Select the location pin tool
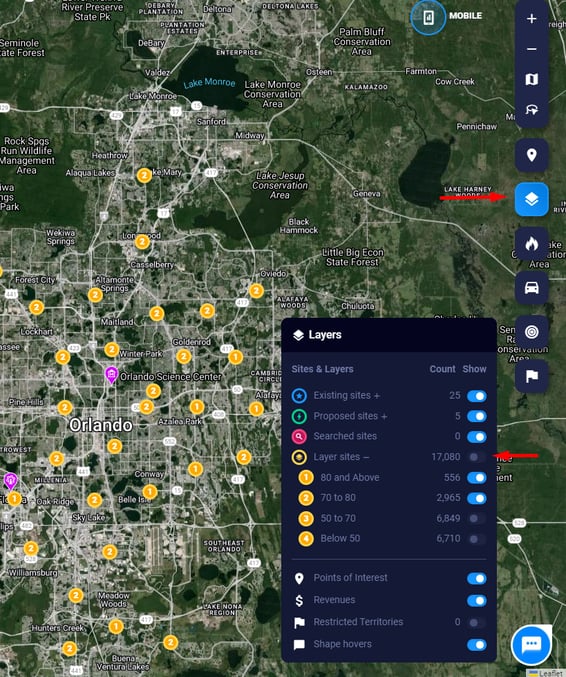The height and width of the screenshot is (677, 566). pyautogui.click(x=531, y=155)
